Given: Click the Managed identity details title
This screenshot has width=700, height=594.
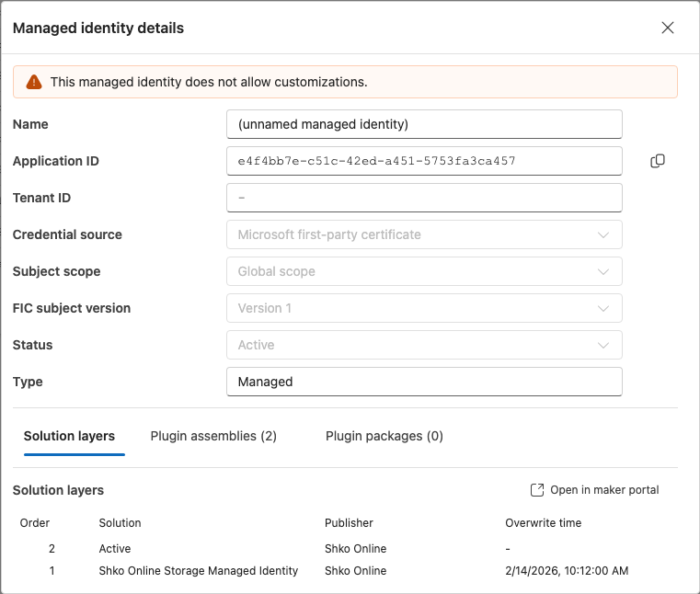Looking at the screenshot, I should coord(98,29).
